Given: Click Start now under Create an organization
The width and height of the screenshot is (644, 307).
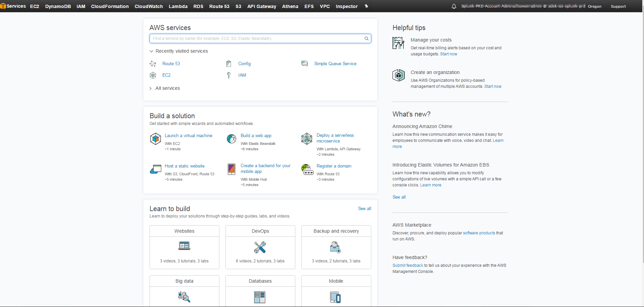Looking at the screenshot, I should tap(493, 86).
